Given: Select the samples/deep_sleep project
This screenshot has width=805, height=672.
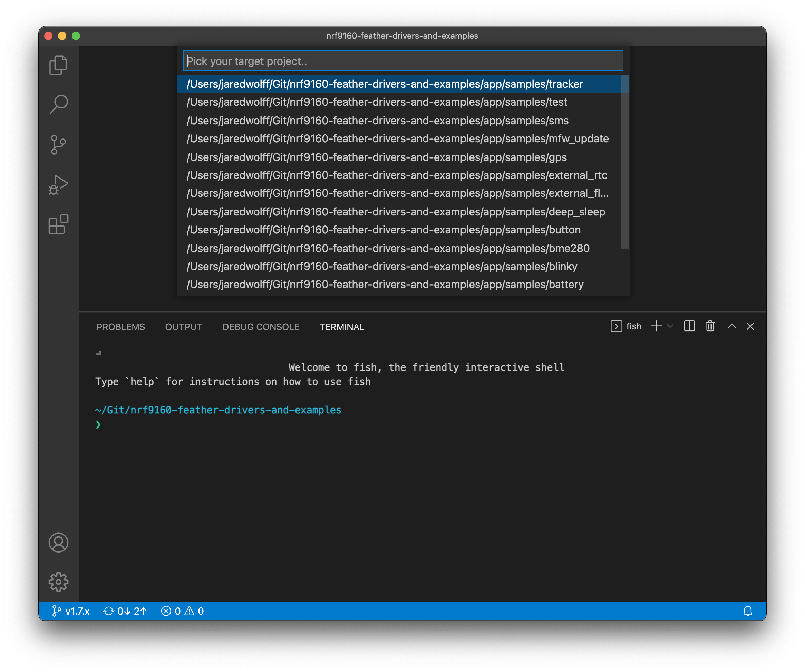Looking at the screenshot, I should (399, 211).
